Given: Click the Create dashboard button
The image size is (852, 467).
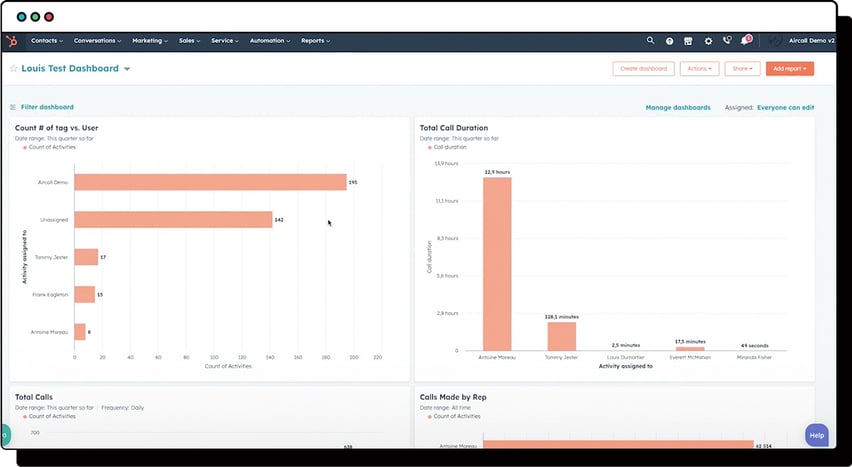Looking at the screenshot, I should tap(643, 69).
